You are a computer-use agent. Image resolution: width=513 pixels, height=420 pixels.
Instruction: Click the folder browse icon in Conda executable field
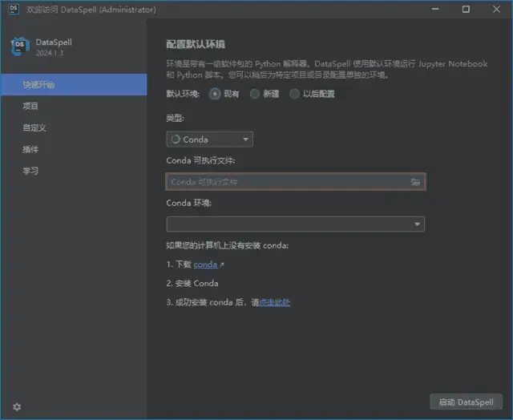click(415, 182)
